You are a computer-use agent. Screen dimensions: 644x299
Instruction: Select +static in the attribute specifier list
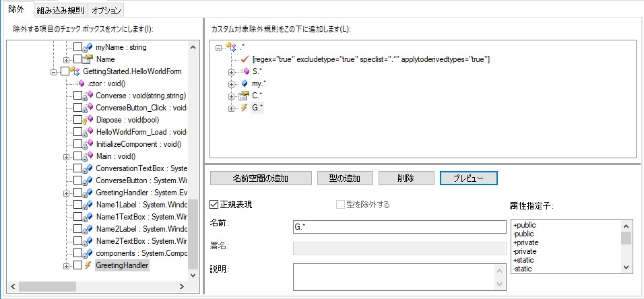click(523, 260)
